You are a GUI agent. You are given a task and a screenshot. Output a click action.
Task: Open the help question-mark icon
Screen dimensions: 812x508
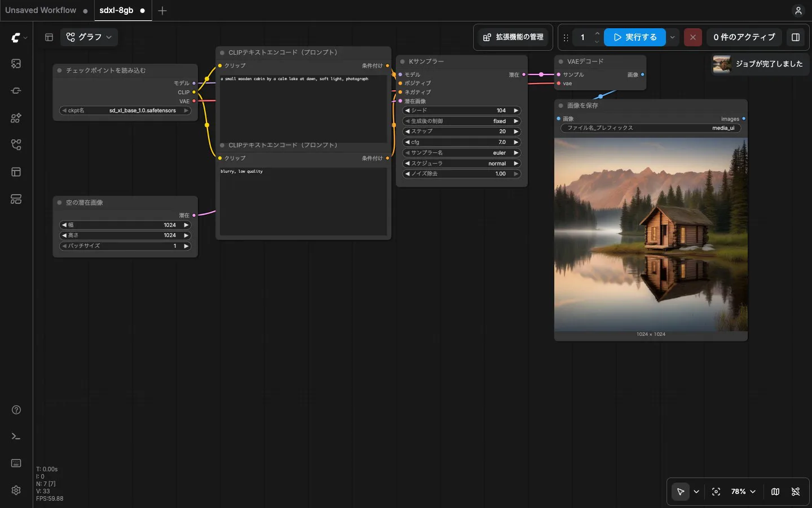click(x=16, y=410)
